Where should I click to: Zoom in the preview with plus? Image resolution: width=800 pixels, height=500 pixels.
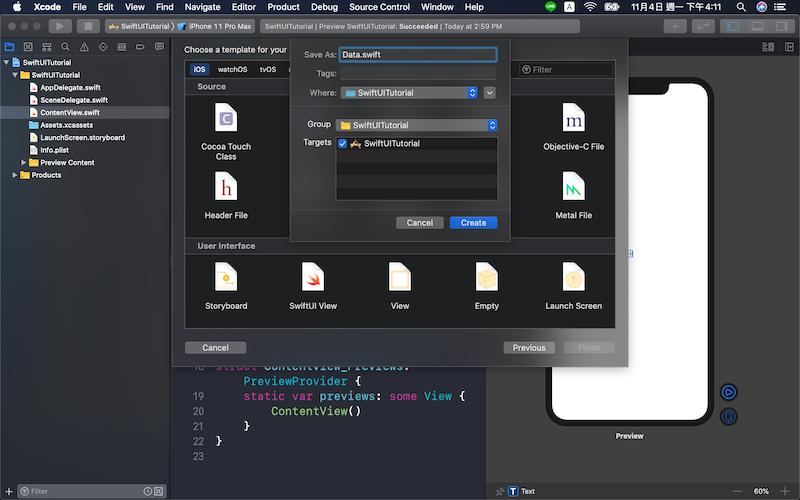[785, 491]
